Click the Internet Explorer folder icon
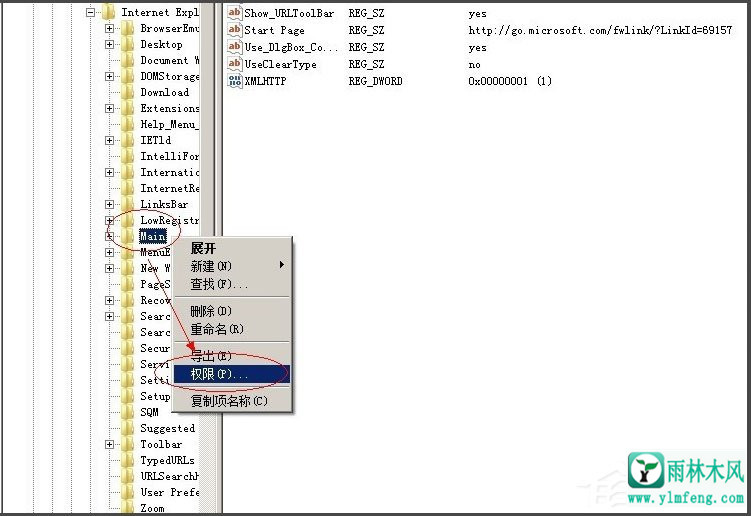 click(109, 12)
